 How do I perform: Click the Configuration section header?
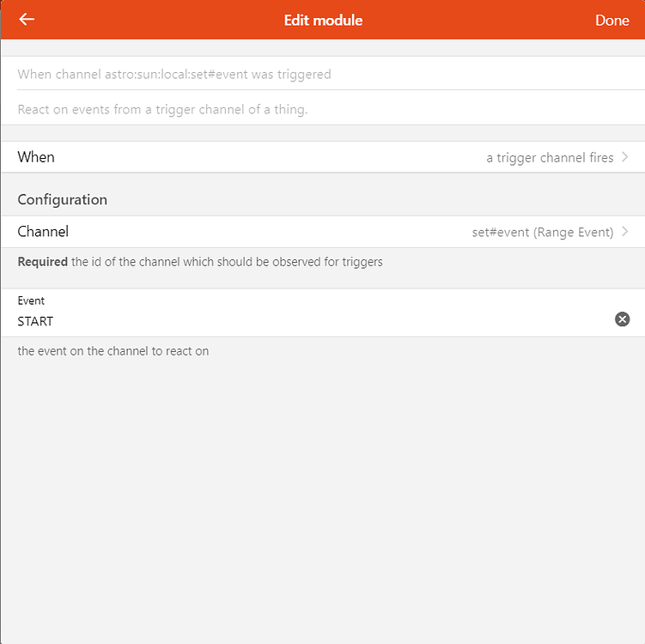tap(63, 199)
